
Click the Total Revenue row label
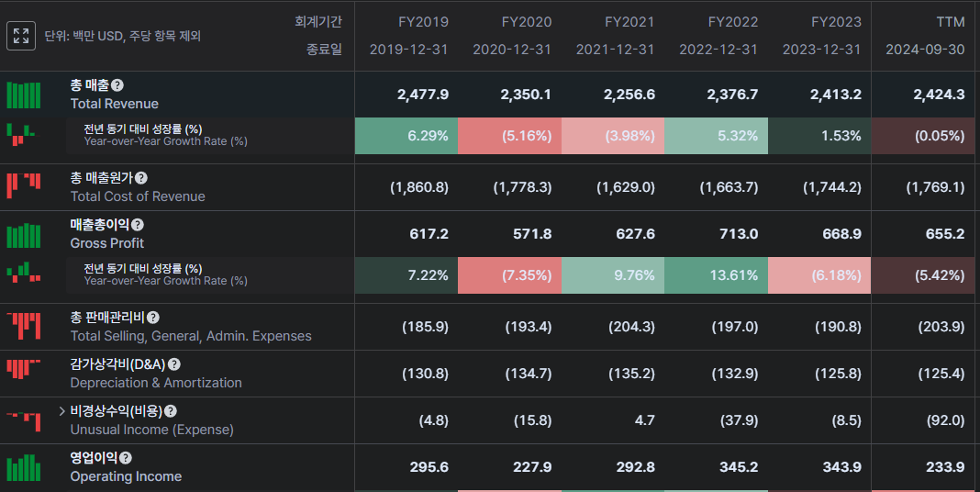click(x=114, y=104)
